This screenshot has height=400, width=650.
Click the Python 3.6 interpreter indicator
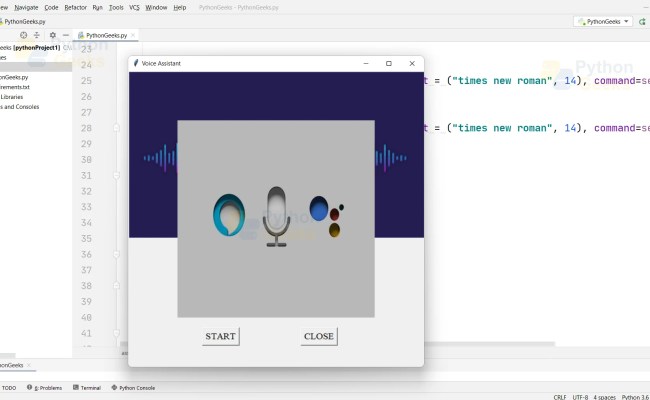[x=635, y=397]
